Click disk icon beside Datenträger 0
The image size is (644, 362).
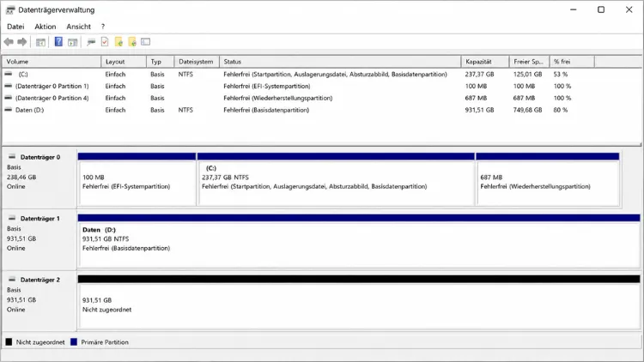pyautogui.click(x=12, y=156)
